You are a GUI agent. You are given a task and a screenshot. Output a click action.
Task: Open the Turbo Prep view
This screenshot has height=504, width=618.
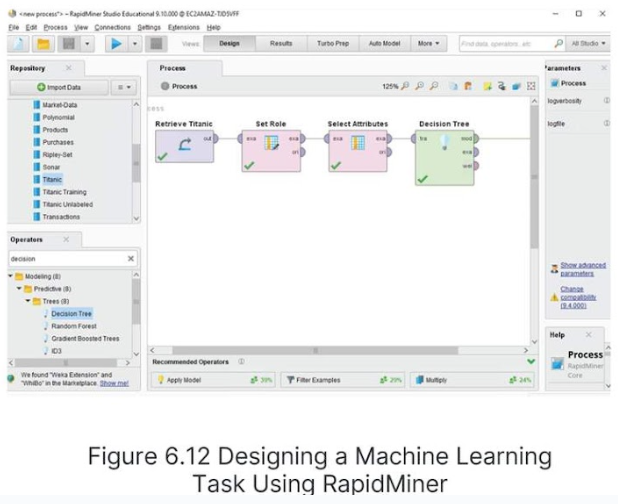(333, 43)
